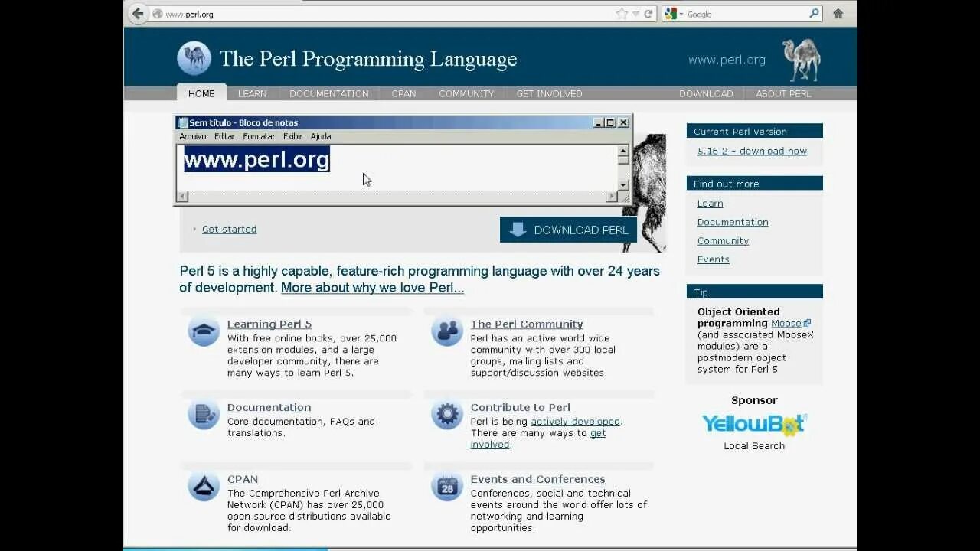Expand the arrow next to the bookmark star
Screen dimensions: 980x551
[x=633, y=13]
